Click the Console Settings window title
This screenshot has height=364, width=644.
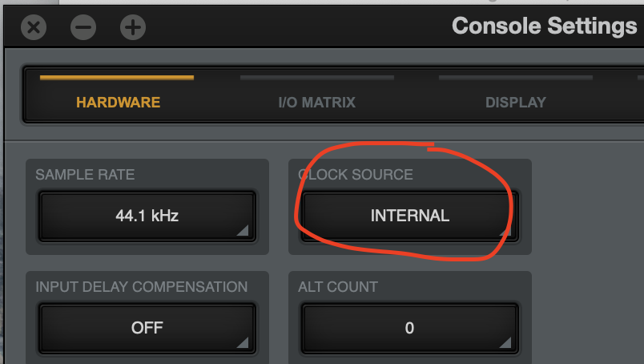[544, 26]
